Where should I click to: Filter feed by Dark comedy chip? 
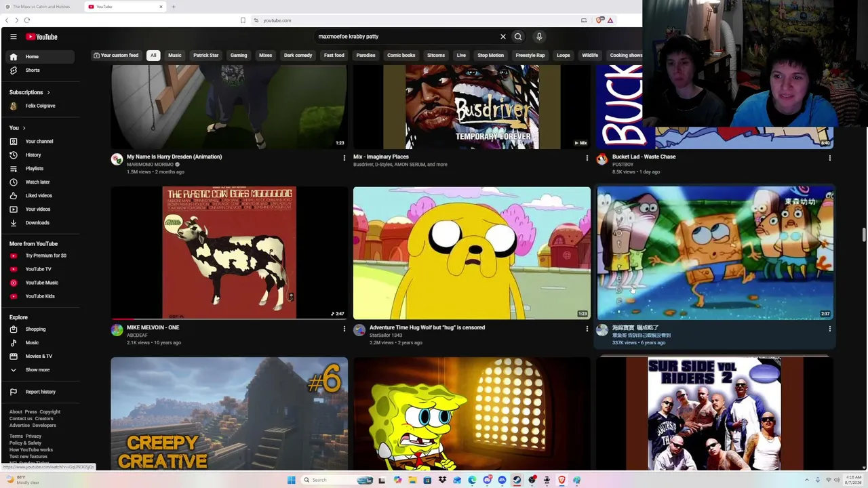[298, 56]
